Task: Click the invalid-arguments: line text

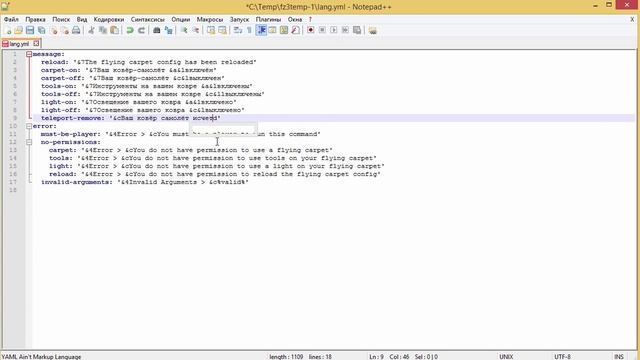Action: 144,182
